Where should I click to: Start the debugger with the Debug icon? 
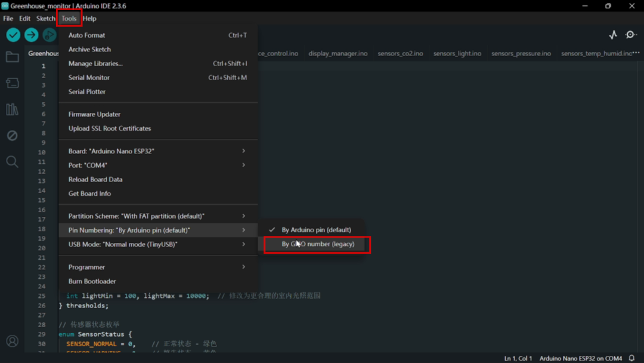coord(49,35)
